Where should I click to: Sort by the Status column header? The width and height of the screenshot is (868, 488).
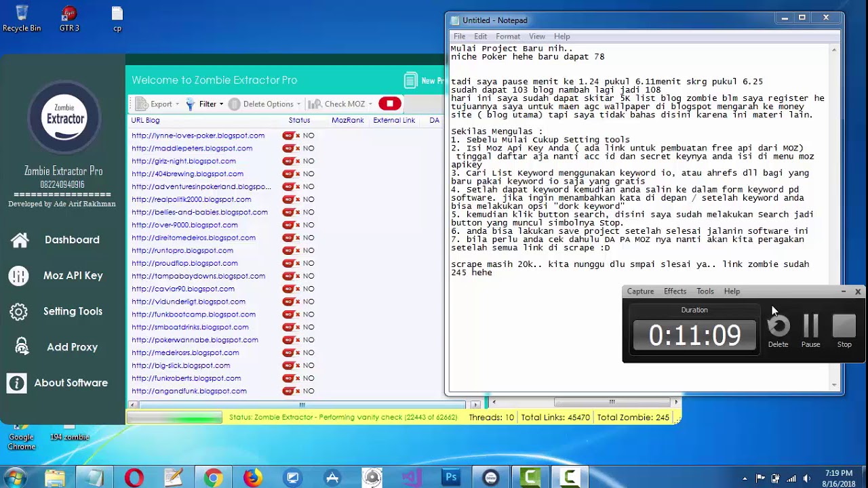point(299,121)
